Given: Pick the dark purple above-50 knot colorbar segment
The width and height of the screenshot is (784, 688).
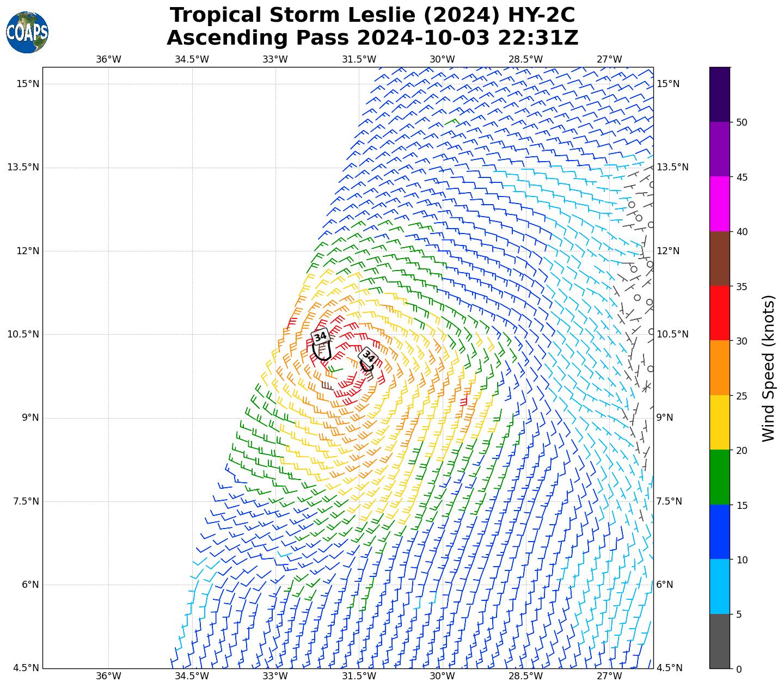Looking at the screenshot, I should pos(720,94).
